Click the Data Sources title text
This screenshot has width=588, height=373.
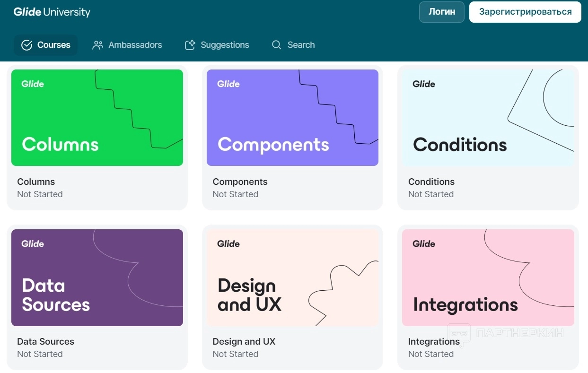pyautogui.click(x=45, y=341)
